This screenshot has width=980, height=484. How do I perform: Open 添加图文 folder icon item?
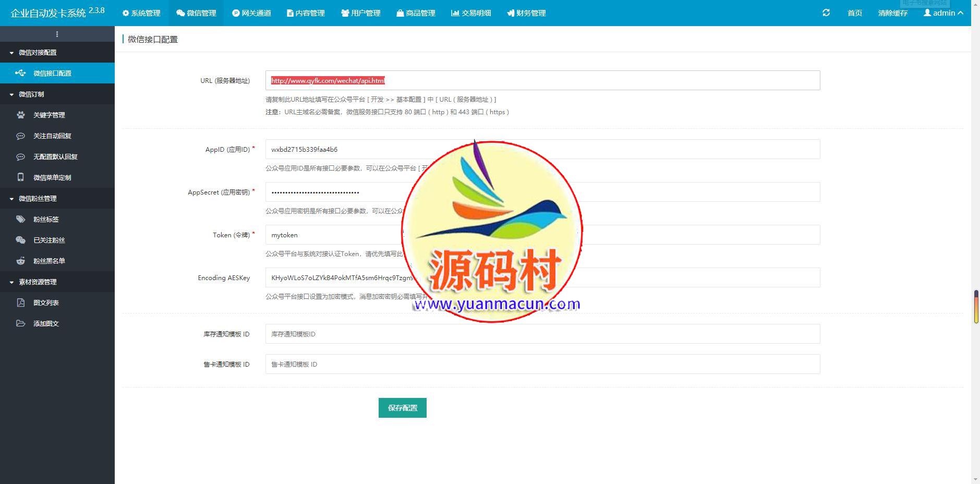click(46, 323)
